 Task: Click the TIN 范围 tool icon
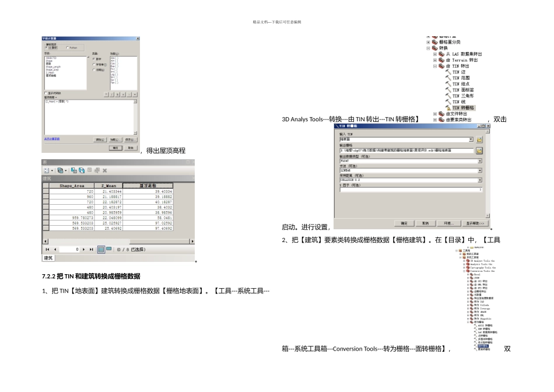click(448, 78)
